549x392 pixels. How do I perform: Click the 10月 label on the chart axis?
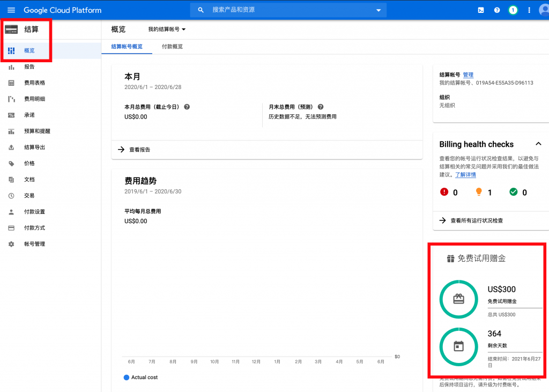tap(214, 361)
